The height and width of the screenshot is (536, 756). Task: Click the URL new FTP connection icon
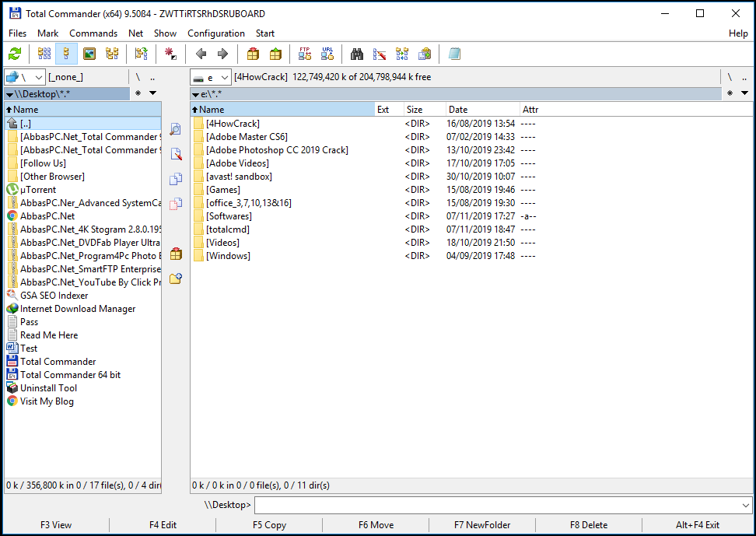(327, 54)
